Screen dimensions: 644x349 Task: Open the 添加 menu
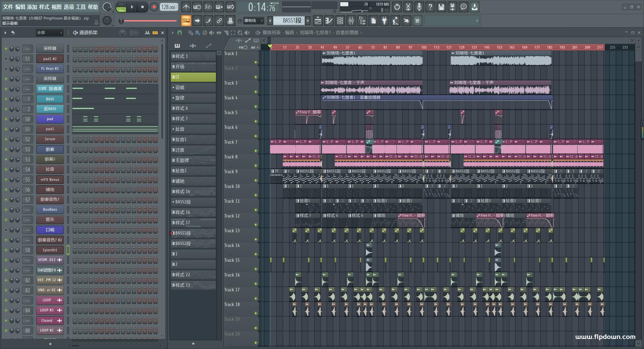click(32, 7)
